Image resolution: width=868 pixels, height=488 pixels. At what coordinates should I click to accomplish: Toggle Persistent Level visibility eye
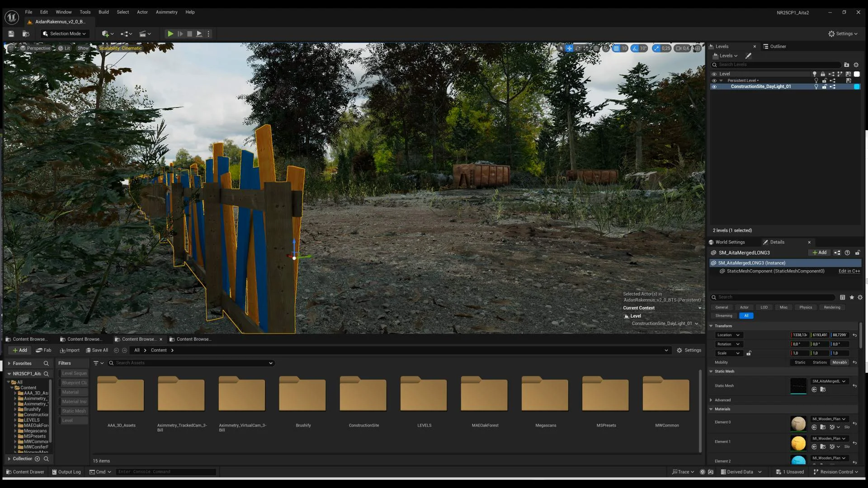[x=714, y=81]
